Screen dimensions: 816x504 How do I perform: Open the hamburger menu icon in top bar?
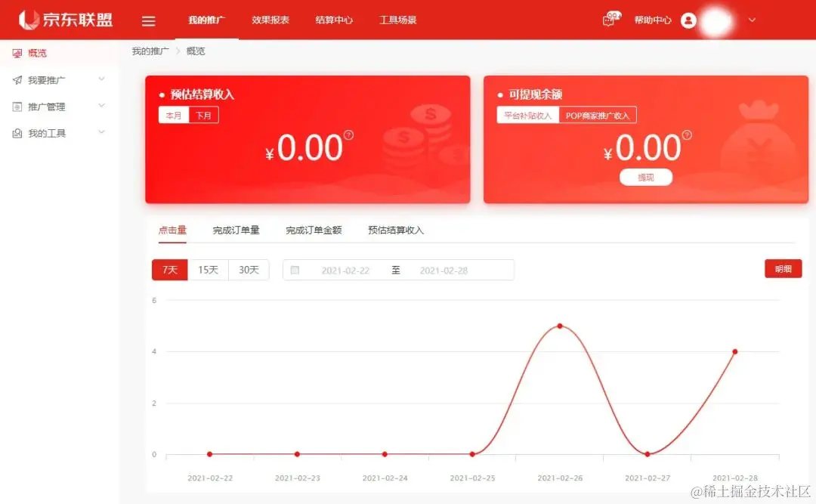[x=148, y=20]
